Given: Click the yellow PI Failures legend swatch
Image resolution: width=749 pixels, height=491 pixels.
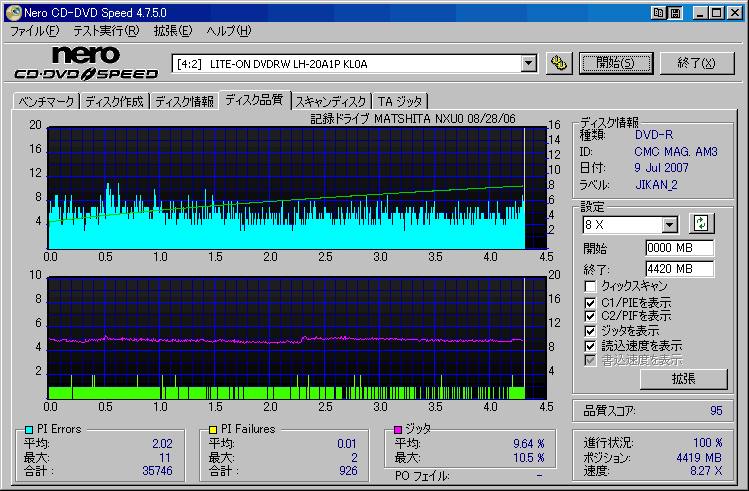Looking at the screenshot, I should pyautogui.click(x=213, y=429).
